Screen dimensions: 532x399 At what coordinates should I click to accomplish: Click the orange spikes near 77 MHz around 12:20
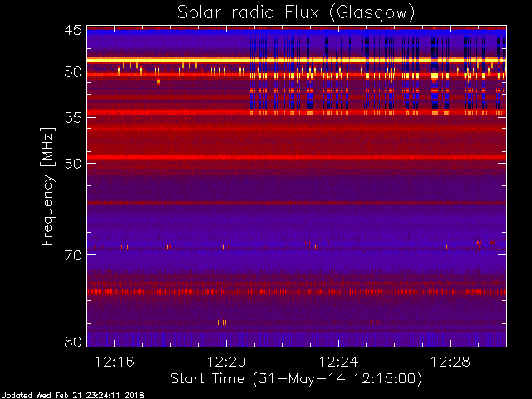(222, 323)
